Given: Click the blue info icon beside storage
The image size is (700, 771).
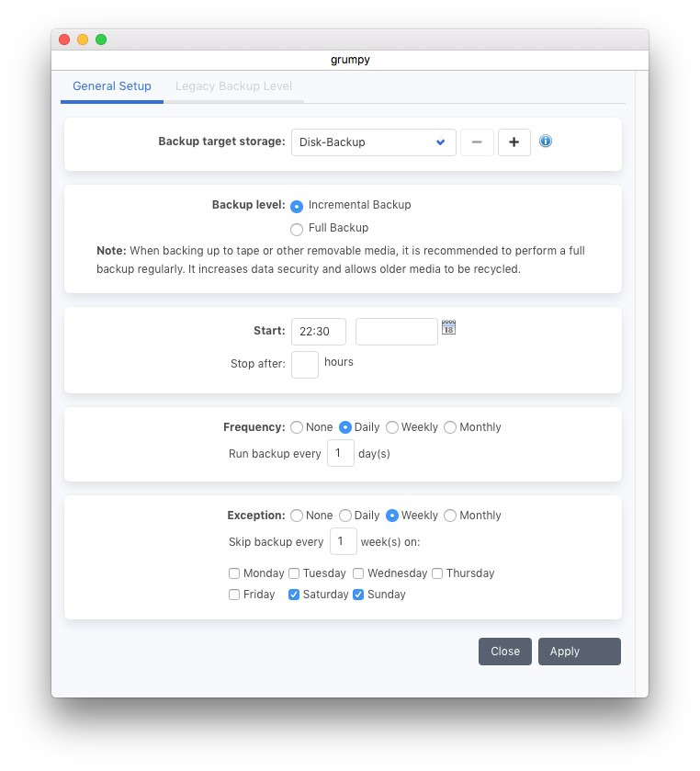Looking at the screenshot, I should pos(546,142).
